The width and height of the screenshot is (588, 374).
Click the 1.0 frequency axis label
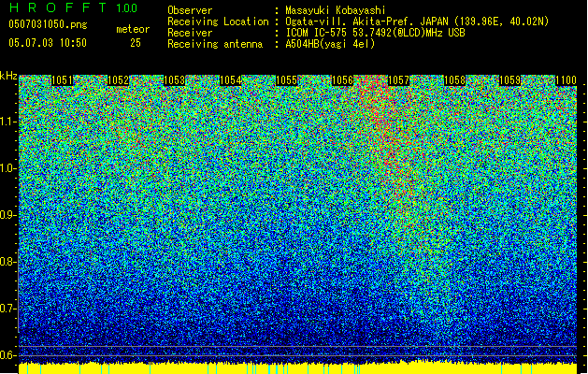click(7, 168)
